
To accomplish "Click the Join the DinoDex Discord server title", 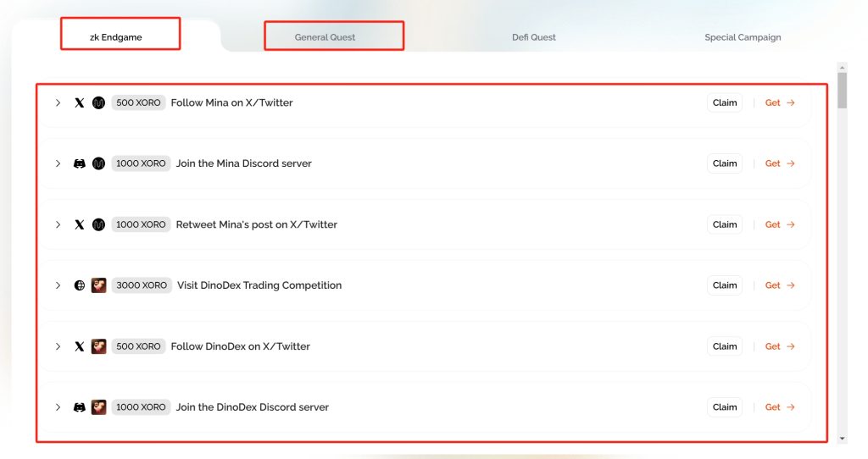I will (253, 407).
